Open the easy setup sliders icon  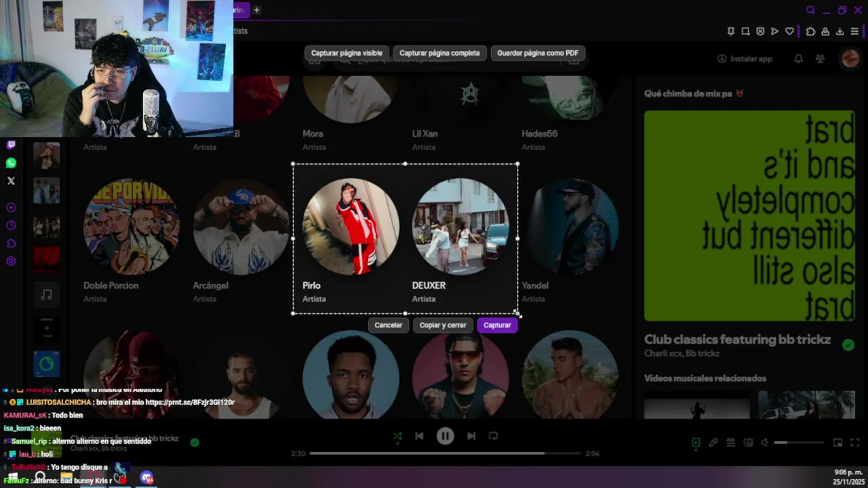tap(854, 31)
